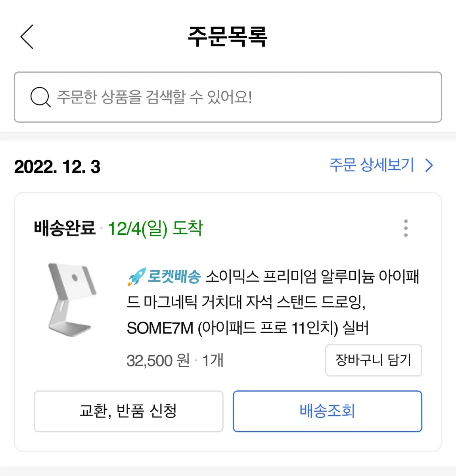Select the 2022. 12. 3 order date heading
Image resolution: width=456 pixels, height=476 pixels.
(x=57, y=167)
